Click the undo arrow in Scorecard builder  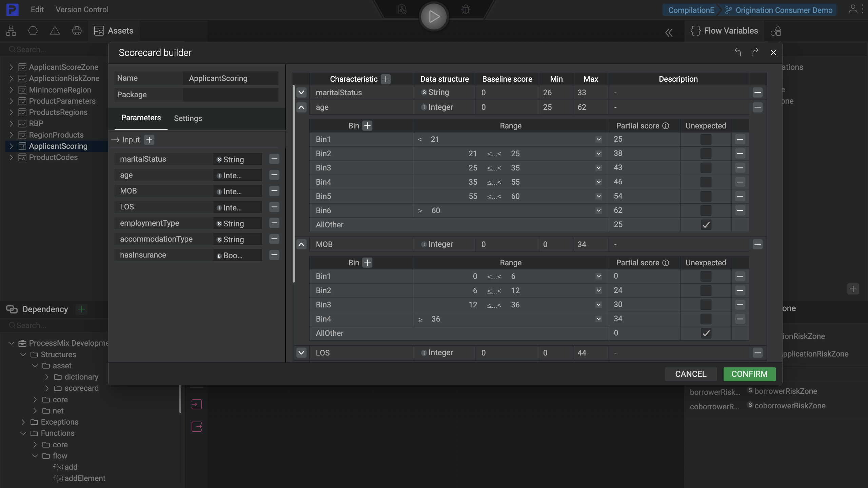pyautogui.click(x=738, y=53)
